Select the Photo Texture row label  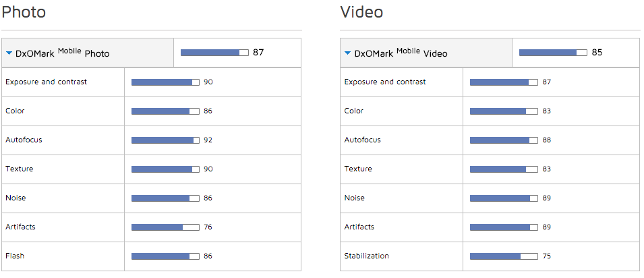point(19,169)
